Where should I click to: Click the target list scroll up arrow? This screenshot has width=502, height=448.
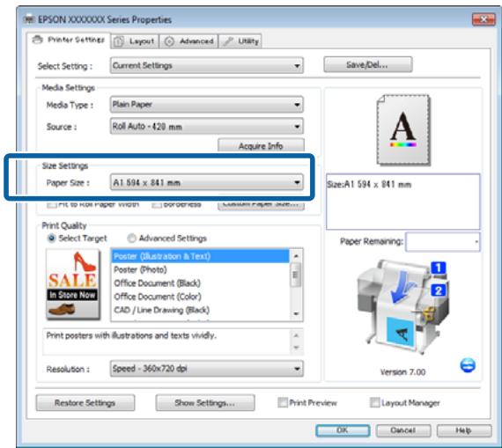(296, 256)
